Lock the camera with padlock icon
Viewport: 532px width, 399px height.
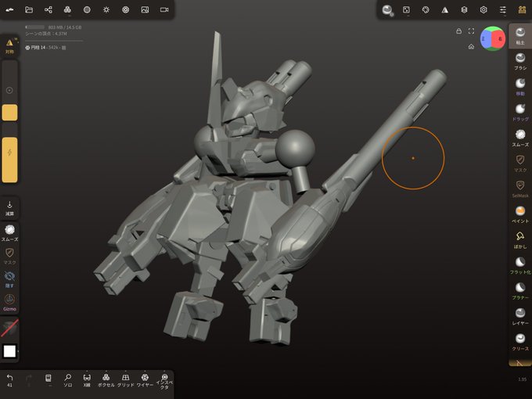pyautogui.click(x=458, y=31)
